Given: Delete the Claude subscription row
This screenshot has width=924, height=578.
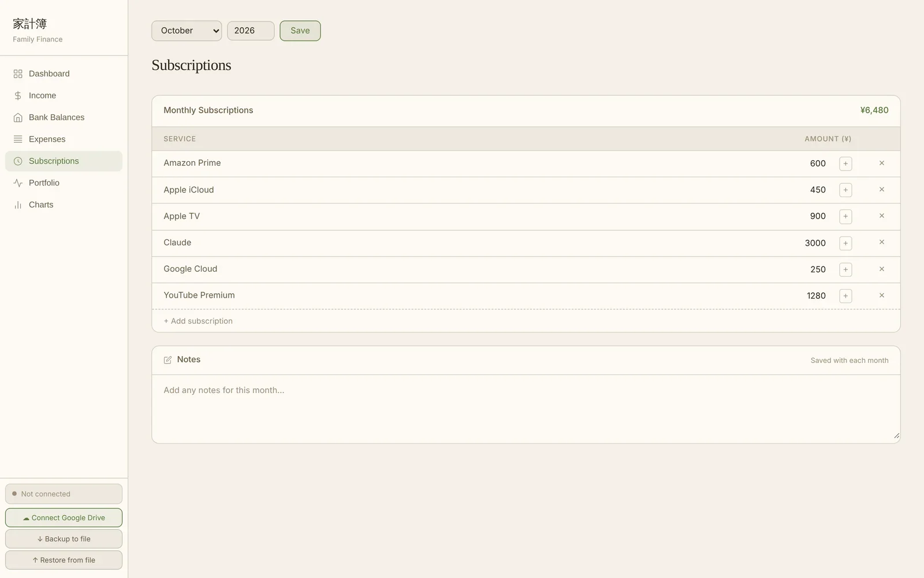Looking at the screenshot, I should 882,242.
